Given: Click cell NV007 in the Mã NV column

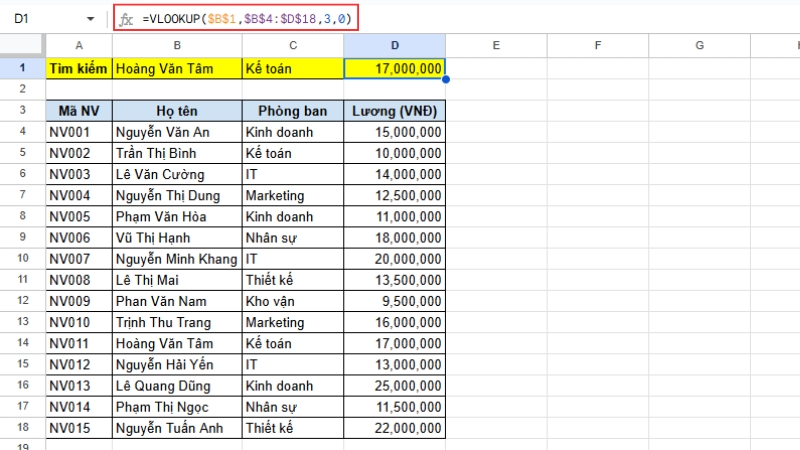Looking at the screenshot, I should [x=79, y=258].
